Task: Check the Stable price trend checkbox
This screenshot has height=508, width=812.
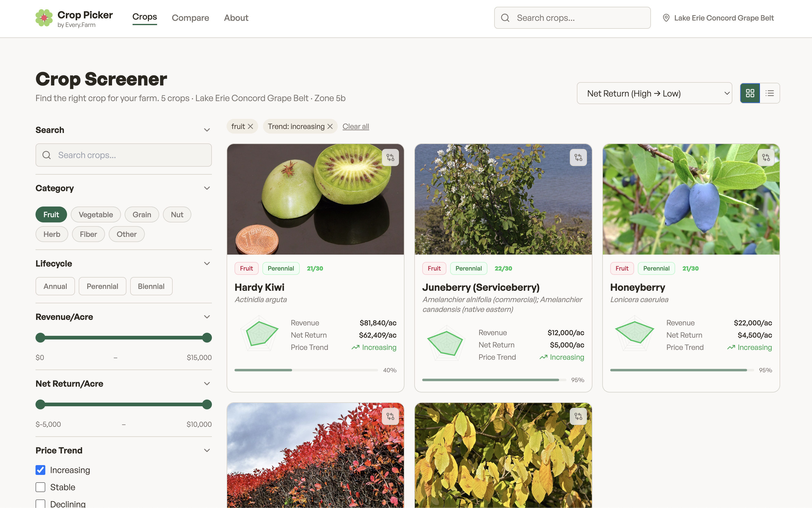Action: click(40, 487)
